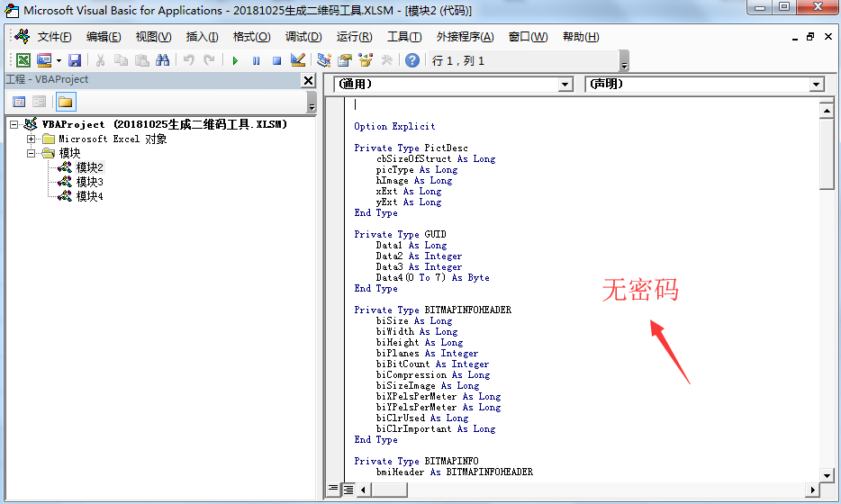Restore the inner code window
Screen dimensions: 841x504
(x=810, y=37)
